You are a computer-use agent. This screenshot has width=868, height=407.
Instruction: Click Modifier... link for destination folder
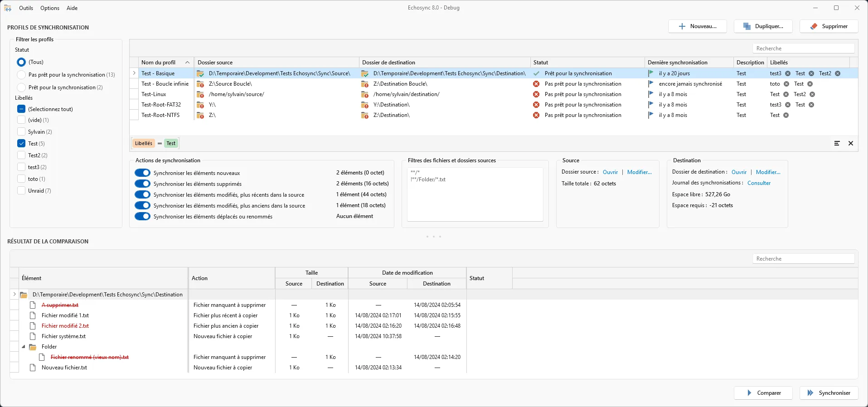(768, 172)
